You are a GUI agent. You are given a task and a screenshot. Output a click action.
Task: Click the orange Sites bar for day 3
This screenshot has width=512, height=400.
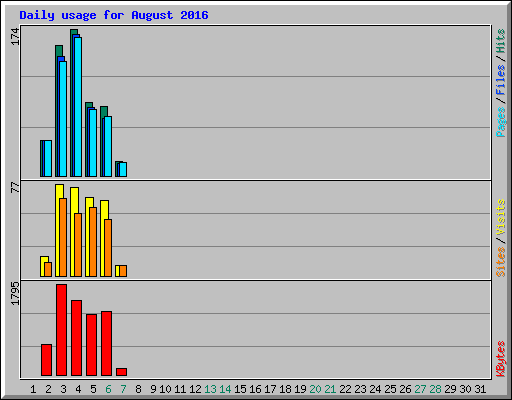point(63,237)
